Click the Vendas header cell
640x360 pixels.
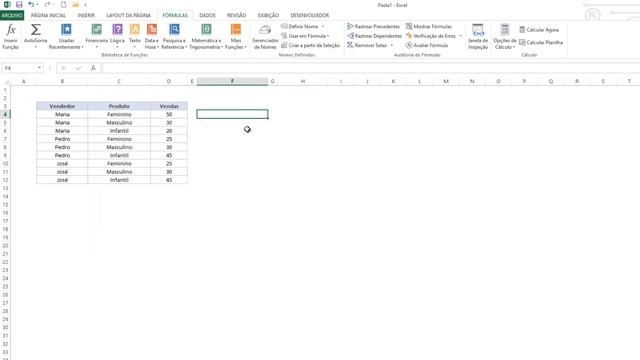coord(169,106)
